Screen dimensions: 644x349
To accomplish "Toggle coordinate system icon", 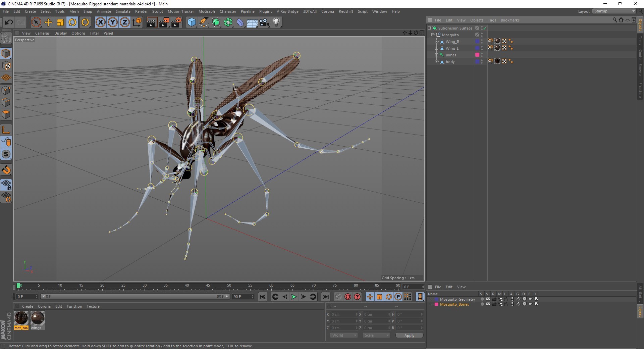I will [137, 22].
